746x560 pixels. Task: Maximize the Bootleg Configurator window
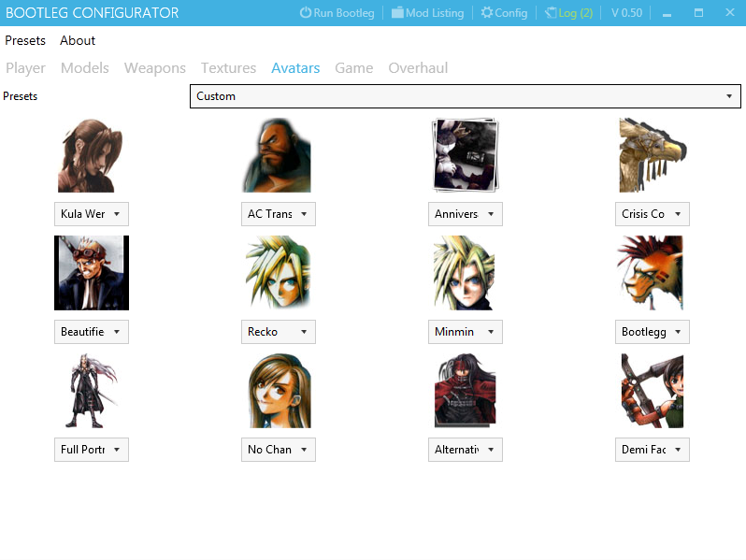(x=698, y=13)
